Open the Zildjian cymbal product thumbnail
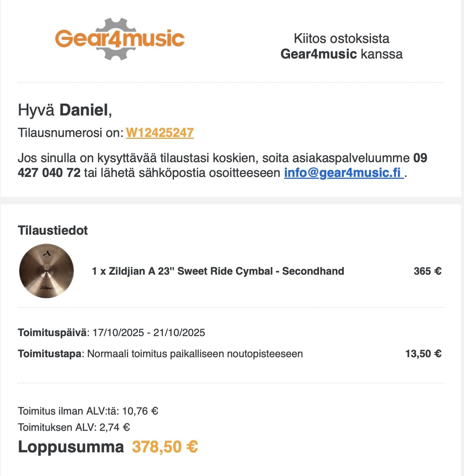 pyautogui.click(x=46, y=271)
